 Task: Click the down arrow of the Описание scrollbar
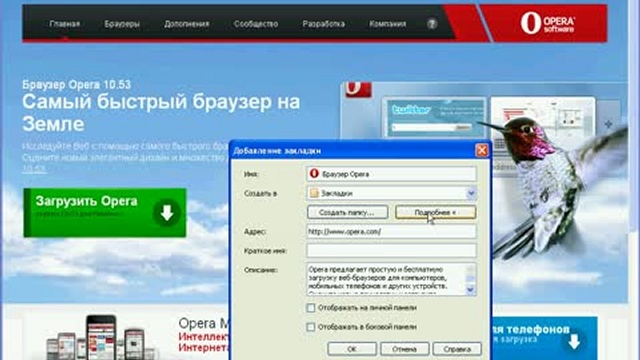click(471, 290)
